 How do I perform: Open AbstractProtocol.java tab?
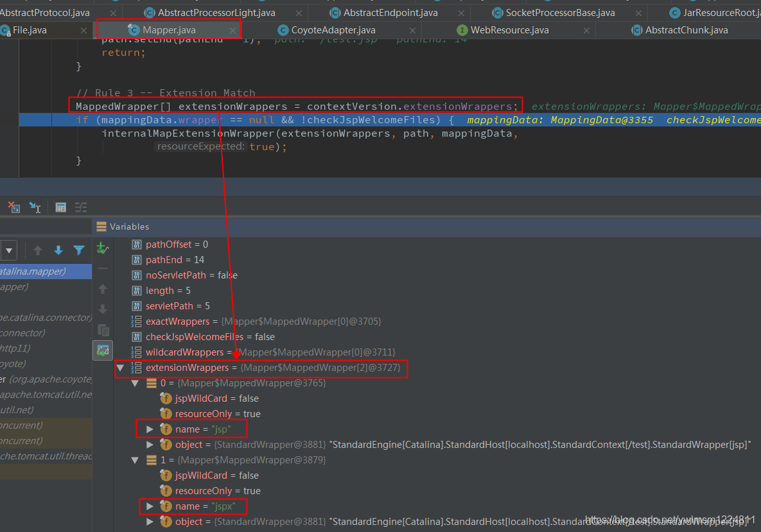45,13
